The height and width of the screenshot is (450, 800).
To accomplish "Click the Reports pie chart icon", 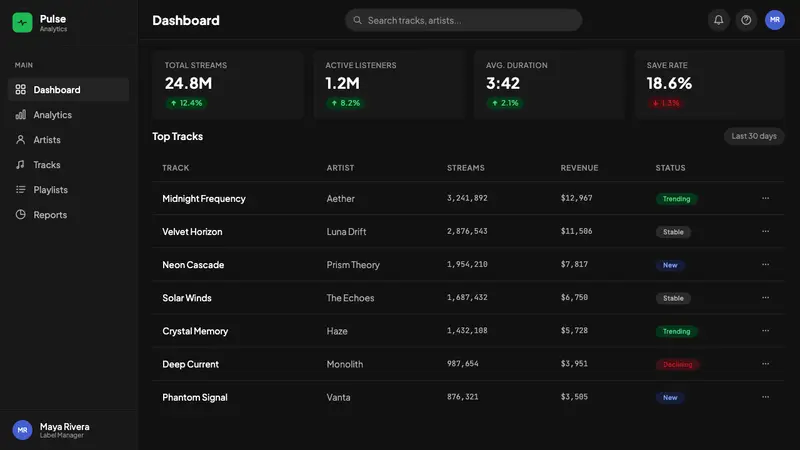I will click(x=20, y=215).
